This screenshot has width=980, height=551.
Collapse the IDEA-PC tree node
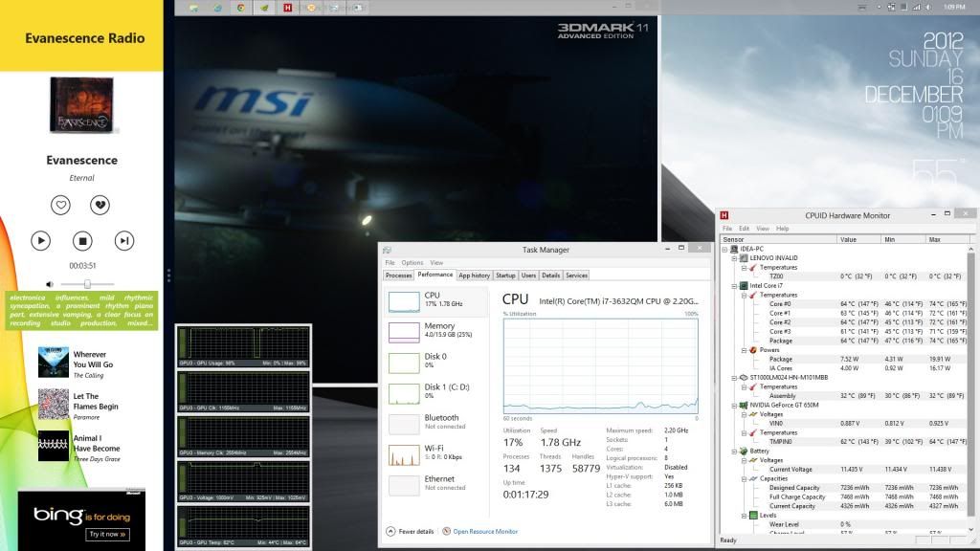point(725,249)
